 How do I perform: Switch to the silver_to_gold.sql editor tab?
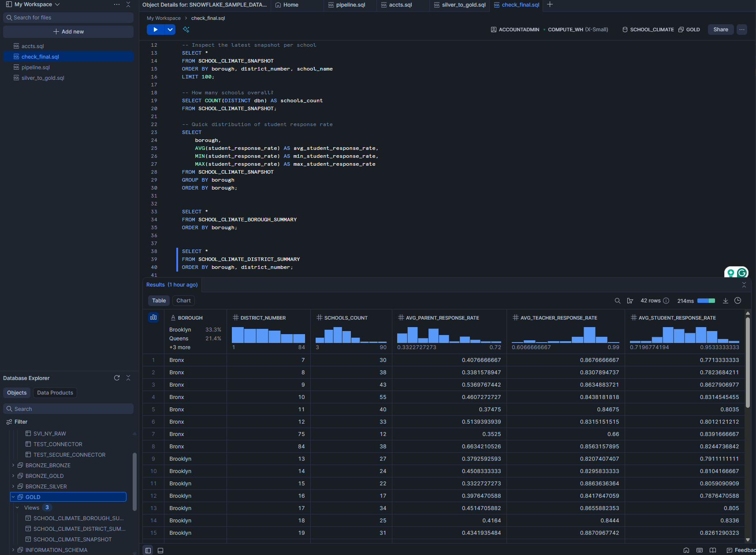(x=460, y=5)
